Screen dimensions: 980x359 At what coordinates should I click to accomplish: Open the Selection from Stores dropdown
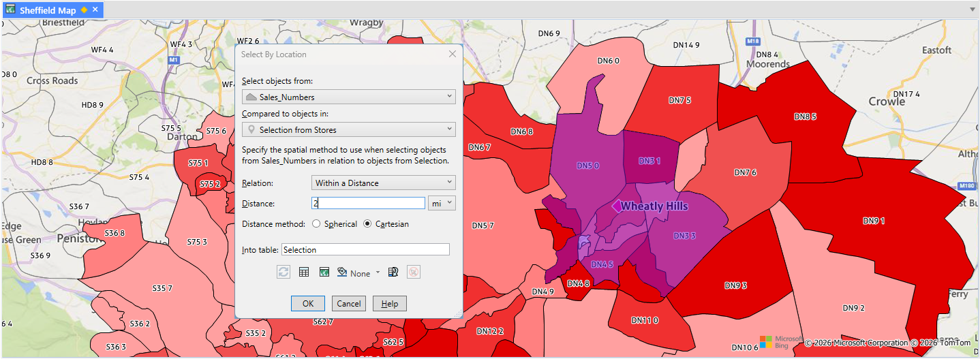coord(349,129)
